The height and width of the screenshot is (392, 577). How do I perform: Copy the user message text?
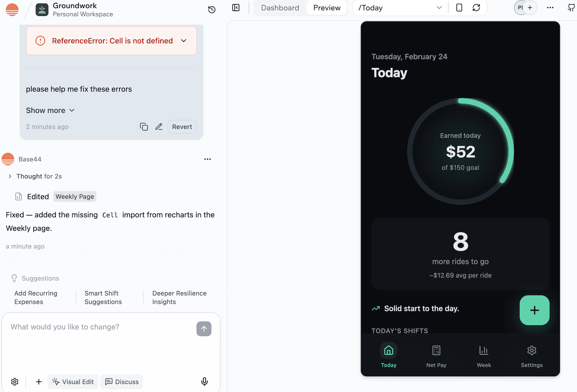point(144,127)
